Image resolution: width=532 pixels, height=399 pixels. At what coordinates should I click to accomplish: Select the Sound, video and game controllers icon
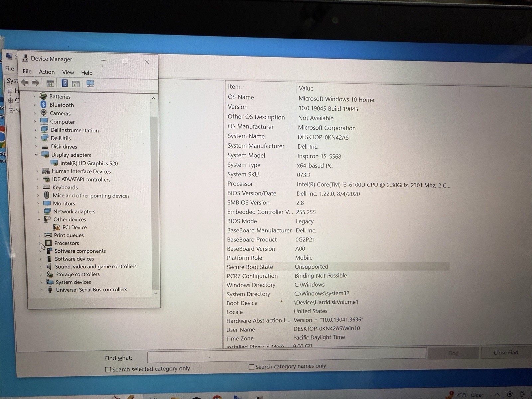click(x=49, y=266)
